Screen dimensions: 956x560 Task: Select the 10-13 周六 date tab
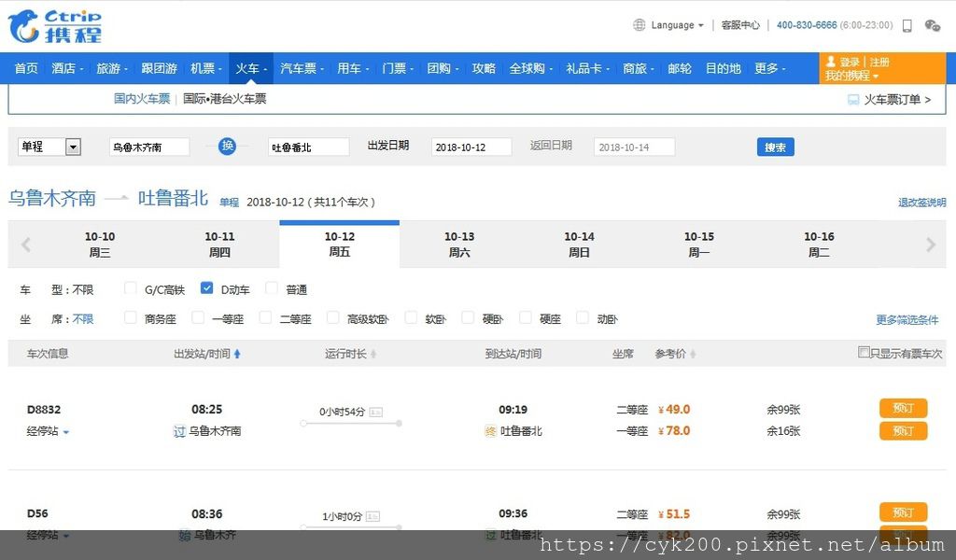[x=459, y=245]
